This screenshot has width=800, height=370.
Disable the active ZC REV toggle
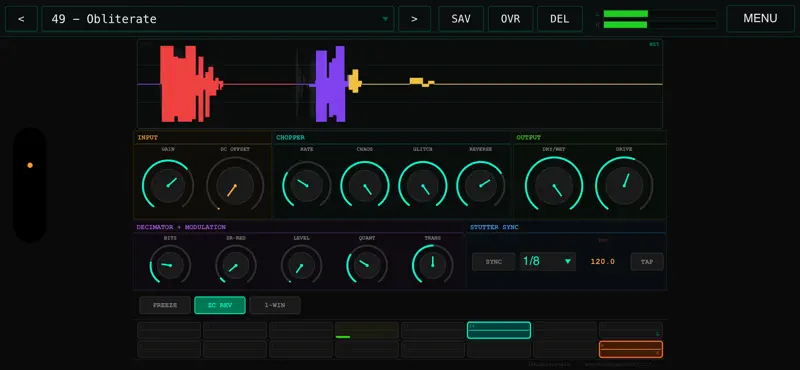pyautogui.click(x=220, y=305)
